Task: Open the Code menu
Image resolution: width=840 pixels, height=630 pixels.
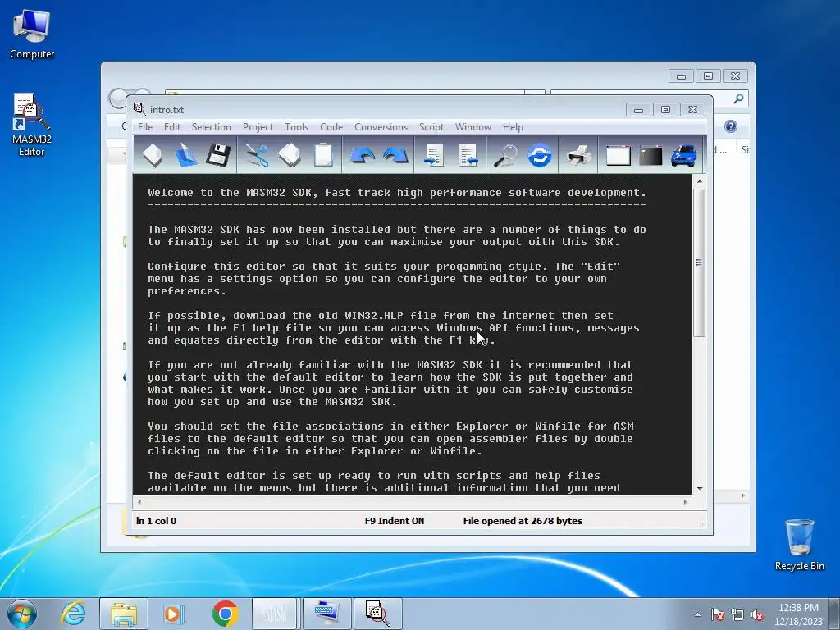Action: [x=331, y=127]
